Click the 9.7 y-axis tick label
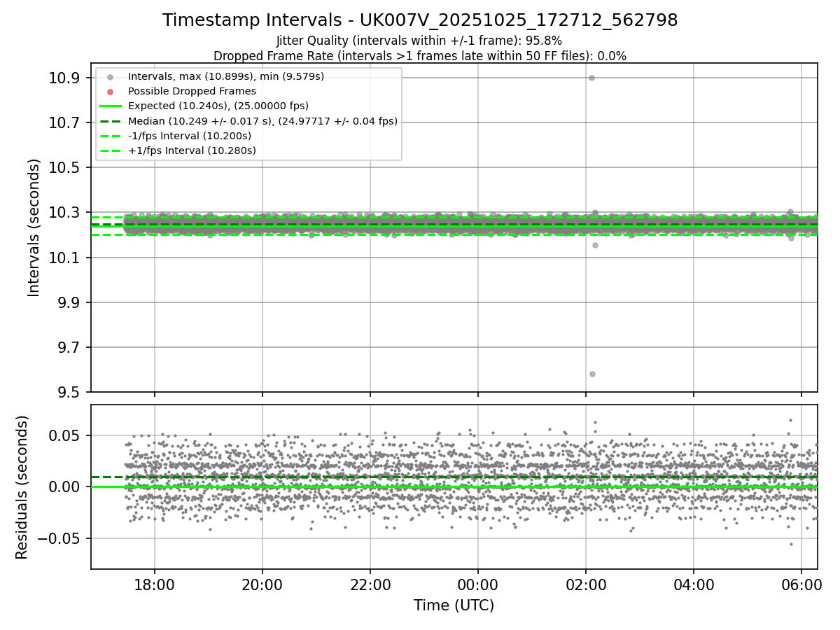Image resolution: width=840 pixels, height=630 pixels. 69,348
